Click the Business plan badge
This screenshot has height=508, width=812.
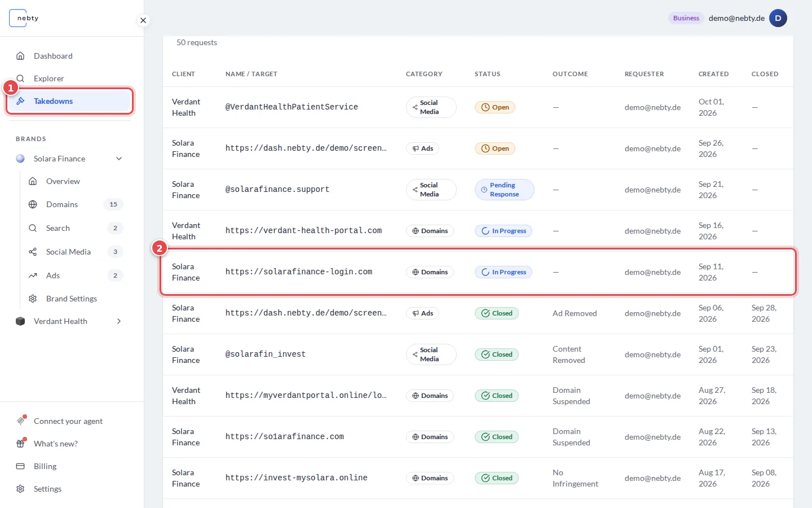pos(686,18)
